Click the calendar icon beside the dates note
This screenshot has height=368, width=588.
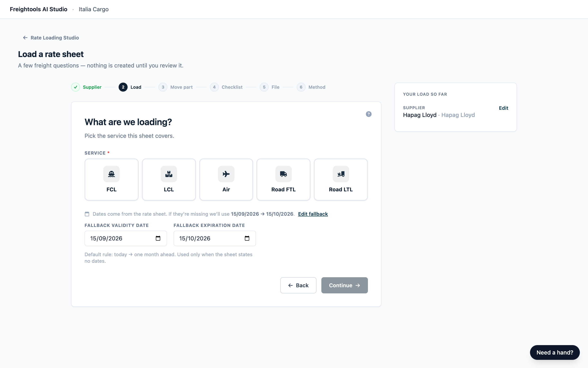click(x=87, y=214)
